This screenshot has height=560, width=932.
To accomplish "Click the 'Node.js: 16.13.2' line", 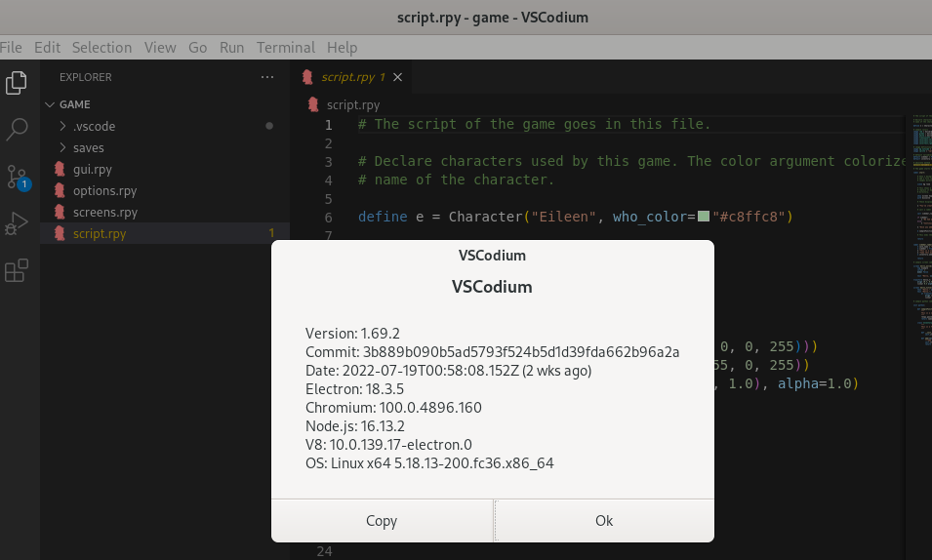I will point(355,426).
